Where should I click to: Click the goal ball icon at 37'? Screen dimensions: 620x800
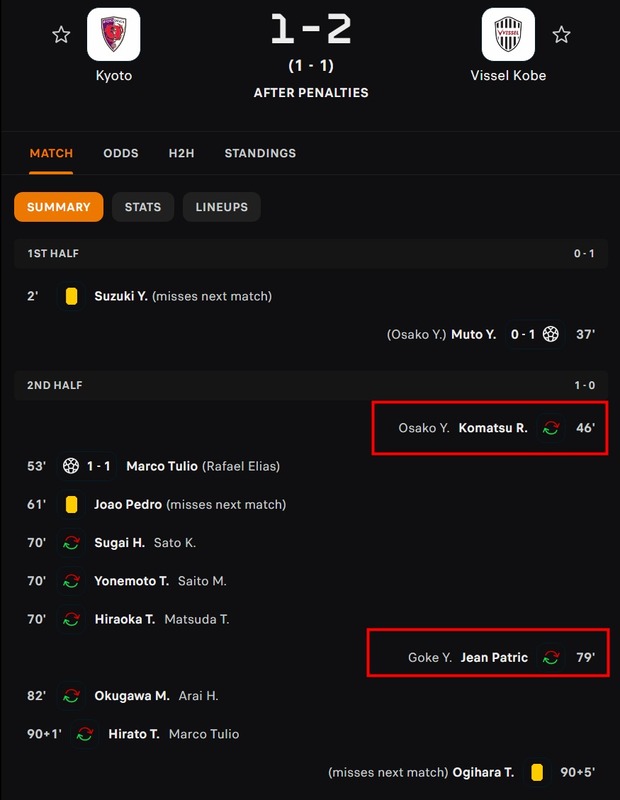(550, 334)
